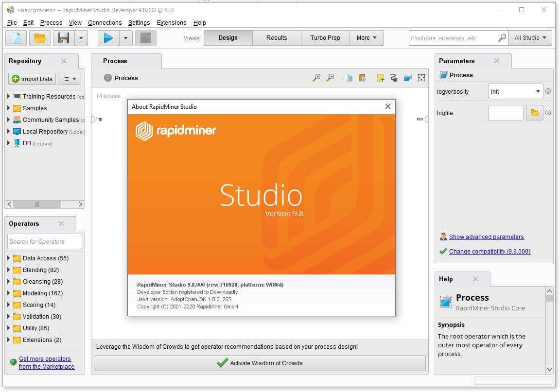
Task: Click the Copy icon in the Process toolbar
Action: coord(348,77)
